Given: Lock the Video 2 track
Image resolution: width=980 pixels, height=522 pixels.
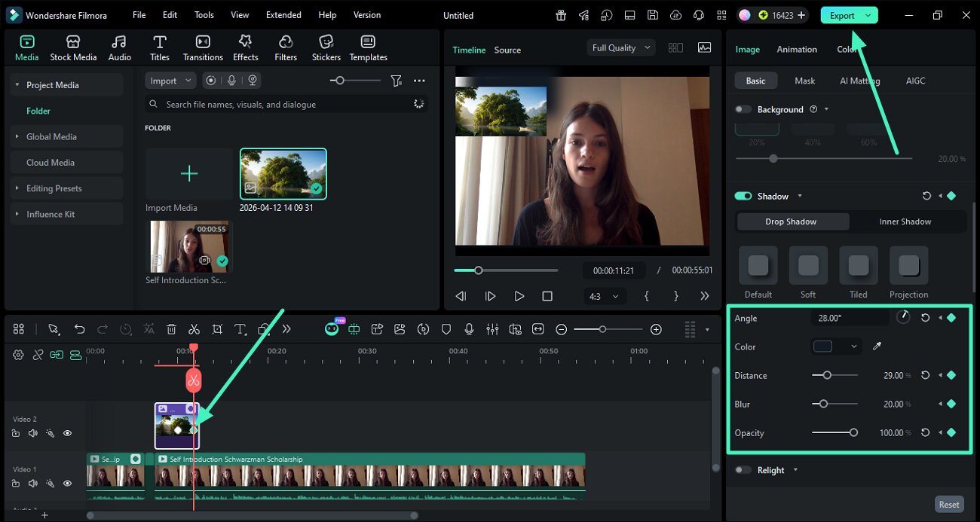Looking at the screenshot, I should [16, 433].
